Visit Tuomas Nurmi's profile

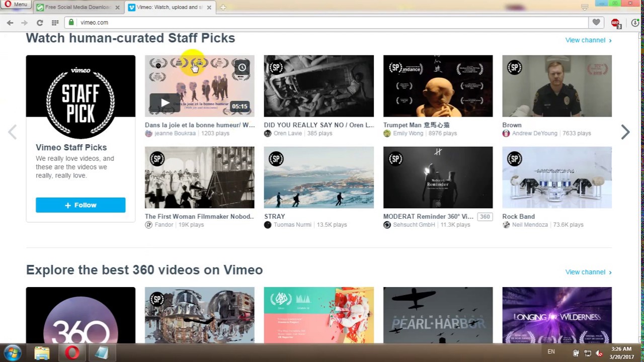(292, 225)
